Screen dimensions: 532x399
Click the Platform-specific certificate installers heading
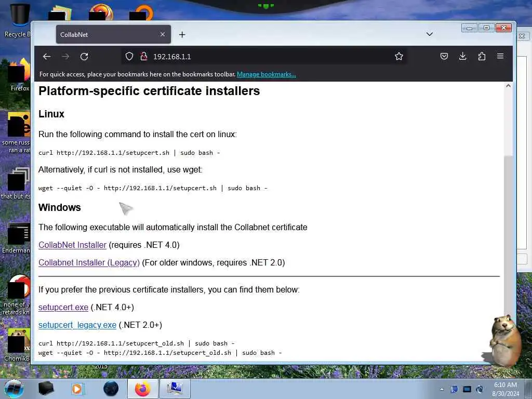[149, 91]
